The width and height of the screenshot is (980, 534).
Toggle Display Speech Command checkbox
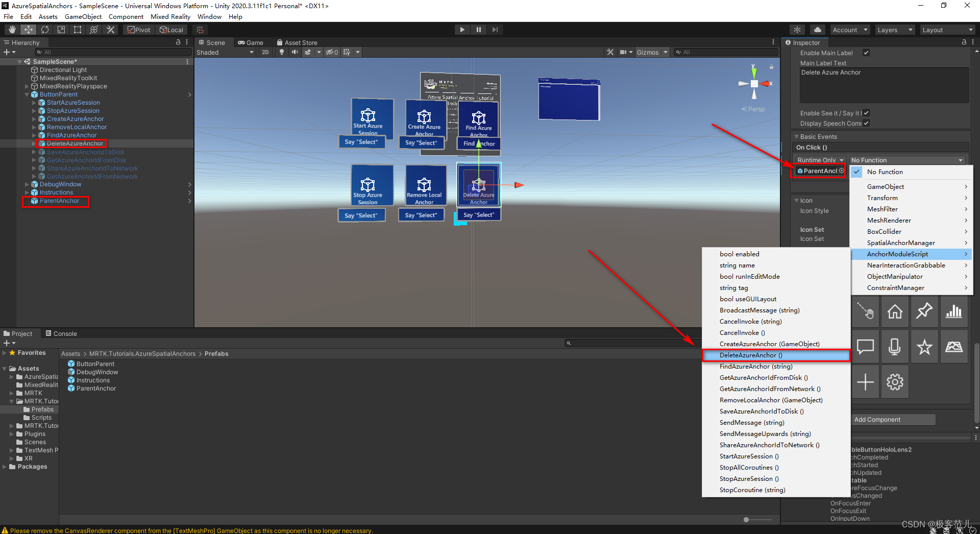click(866, 123)
